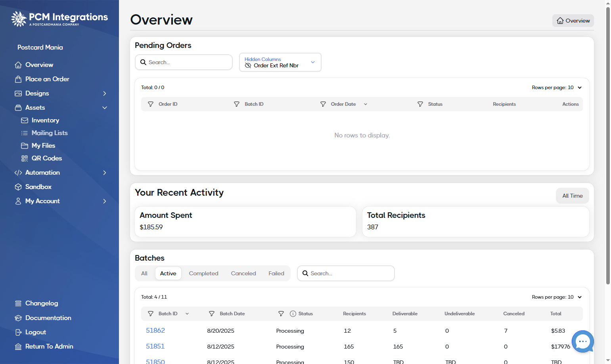Go to Place an Order
The width and height of the screenshot is (611, 364).
47,79
